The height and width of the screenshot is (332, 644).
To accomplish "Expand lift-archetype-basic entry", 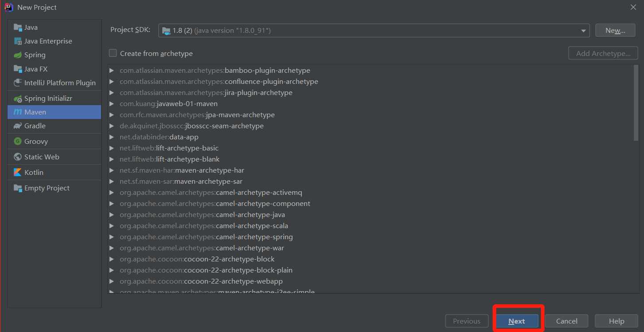I will pos(112,148).
